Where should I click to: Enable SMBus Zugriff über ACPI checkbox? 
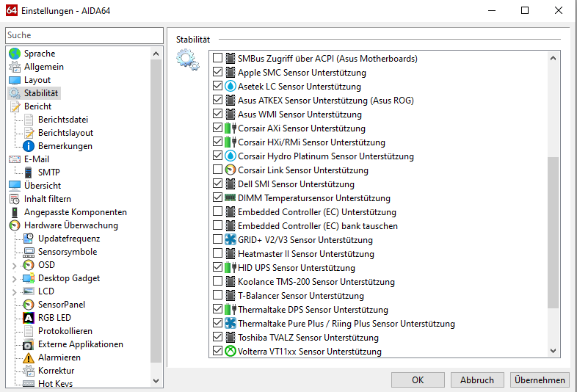coord(217,58)
